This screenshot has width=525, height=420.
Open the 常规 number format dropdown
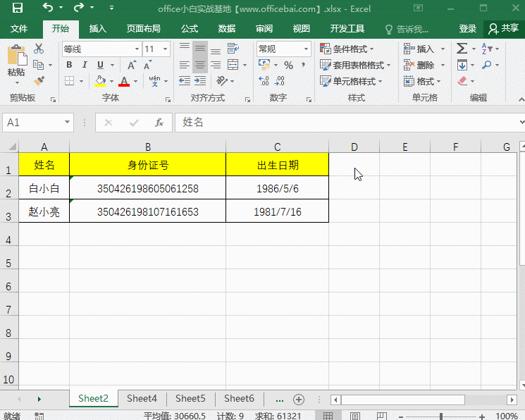[306, 49]
